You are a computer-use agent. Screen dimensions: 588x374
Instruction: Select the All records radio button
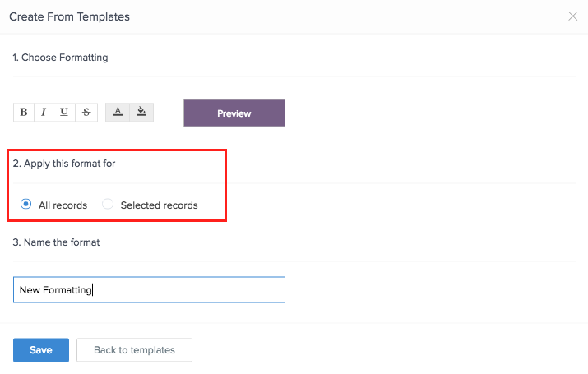[26, 205]
